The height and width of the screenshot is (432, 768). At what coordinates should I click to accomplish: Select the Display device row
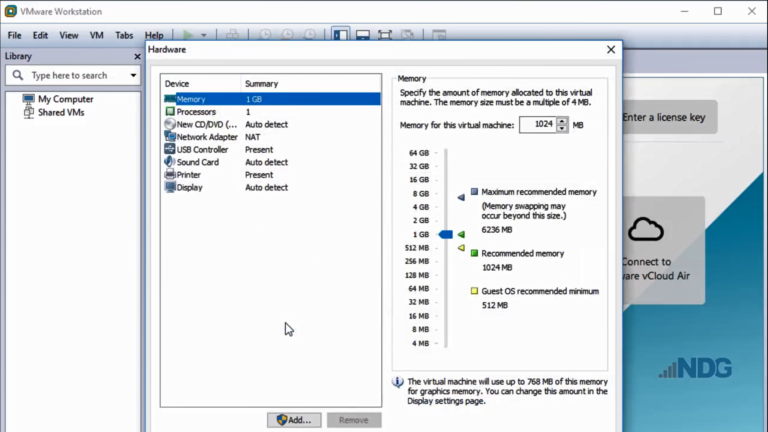[272, 188]
